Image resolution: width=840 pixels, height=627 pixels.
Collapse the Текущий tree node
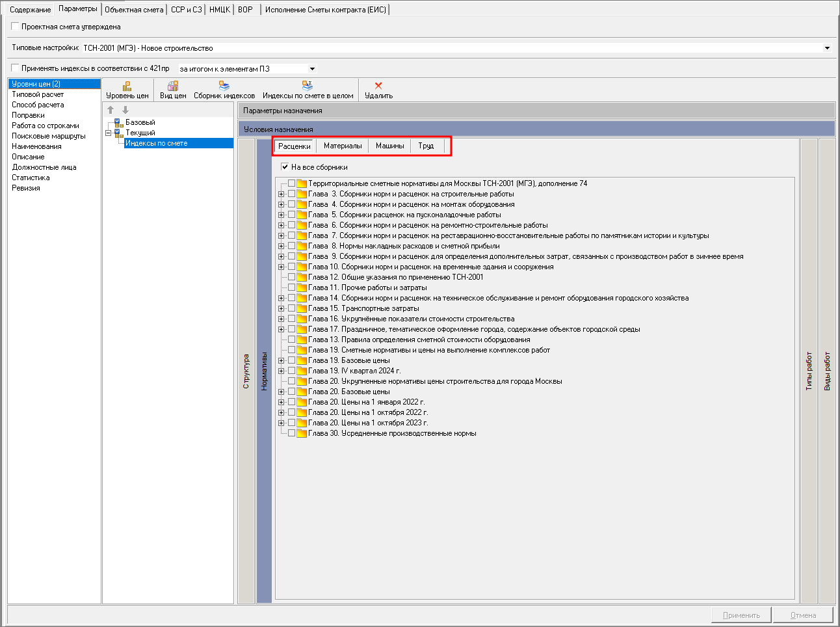[x=109, y=133]
